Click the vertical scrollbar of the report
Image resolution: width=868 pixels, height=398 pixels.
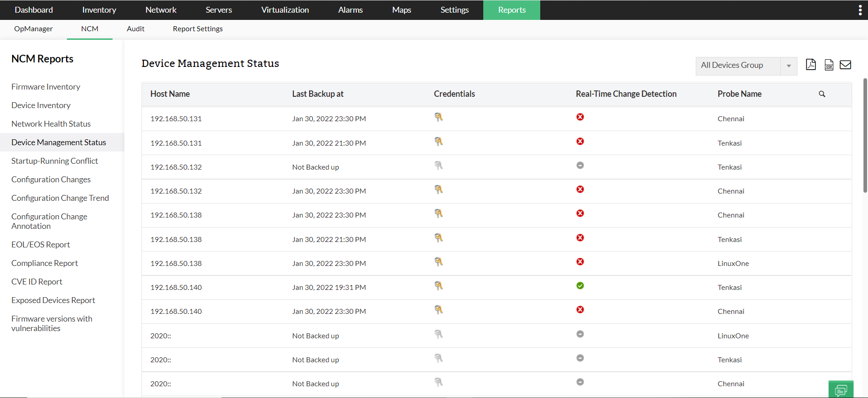(865, 136)
